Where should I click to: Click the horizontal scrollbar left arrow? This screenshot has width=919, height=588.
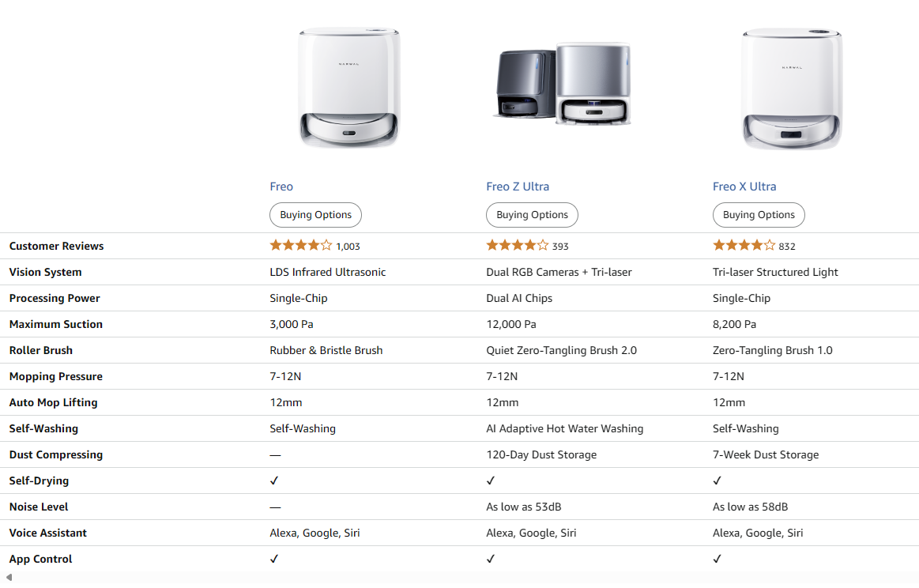pyautogui.click(x=9, y=579)
